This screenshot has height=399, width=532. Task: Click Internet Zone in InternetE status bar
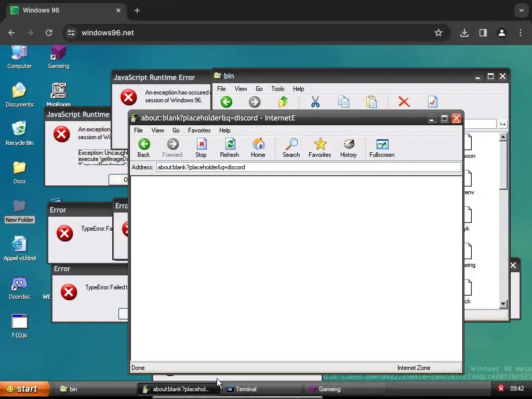point(414,368)
